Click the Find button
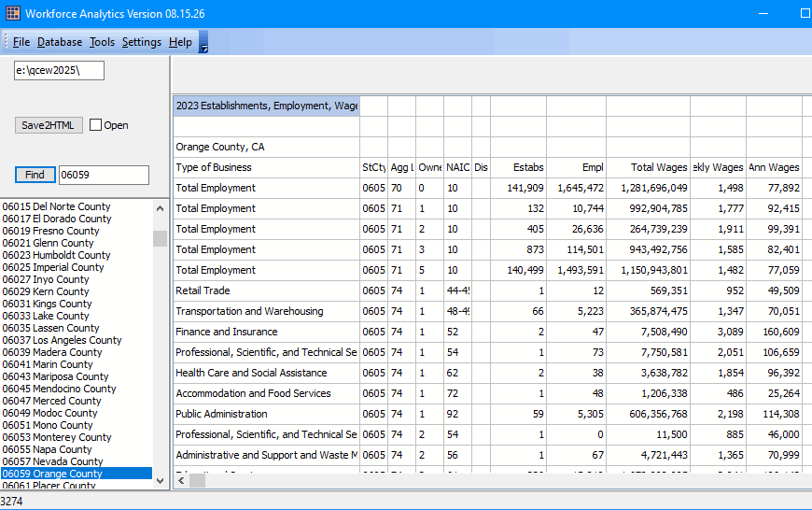This screenshot has width=812, height=510. (35, 175)
